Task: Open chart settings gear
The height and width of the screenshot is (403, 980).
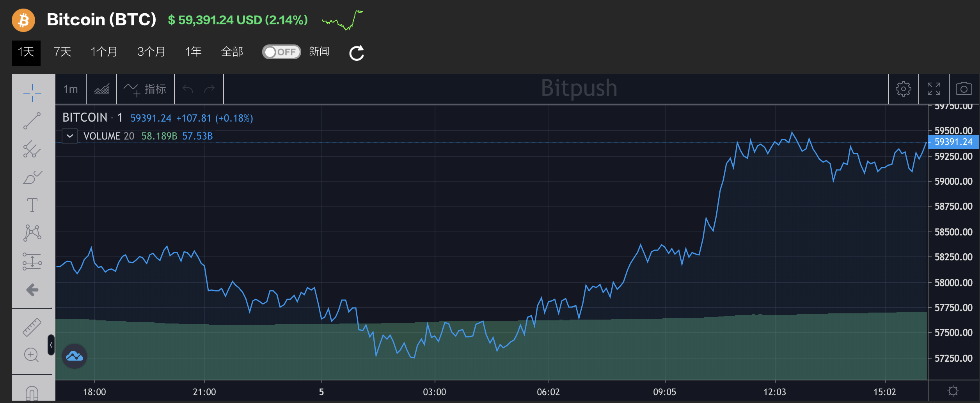Action: (904, 88)
